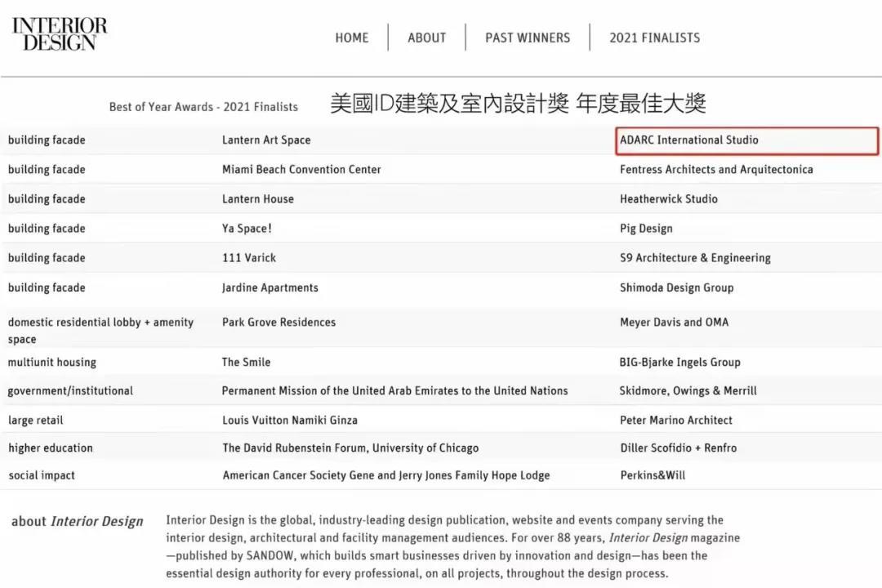882x588 pixels.
Task: Click the large retail category
Action: (x=35, y=421)
